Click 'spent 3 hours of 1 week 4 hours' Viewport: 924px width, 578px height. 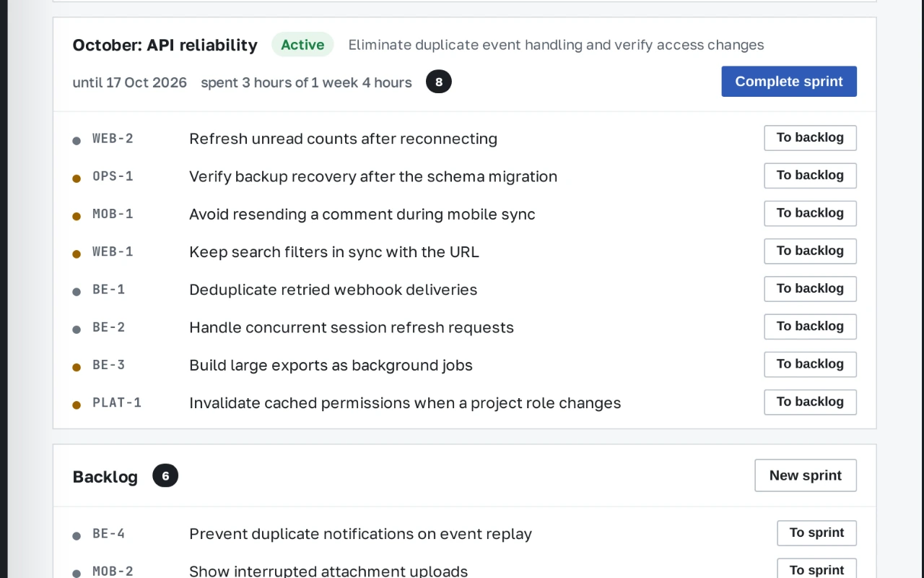(306, 82)
